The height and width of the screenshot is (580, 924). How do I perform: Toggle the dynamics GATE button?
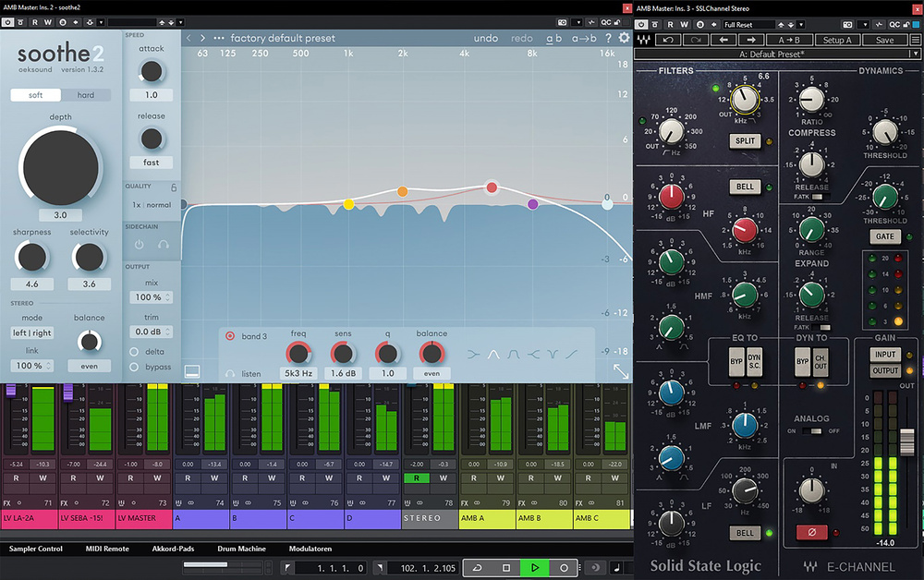[x=884, y=236]
